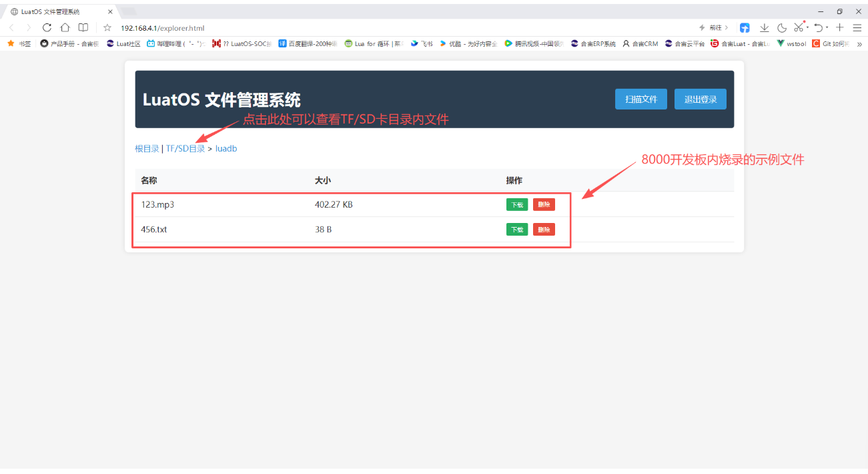Expand the undo history dropdown arrow
The width and height of the screenshot is (868, 474).
point(827,27)
